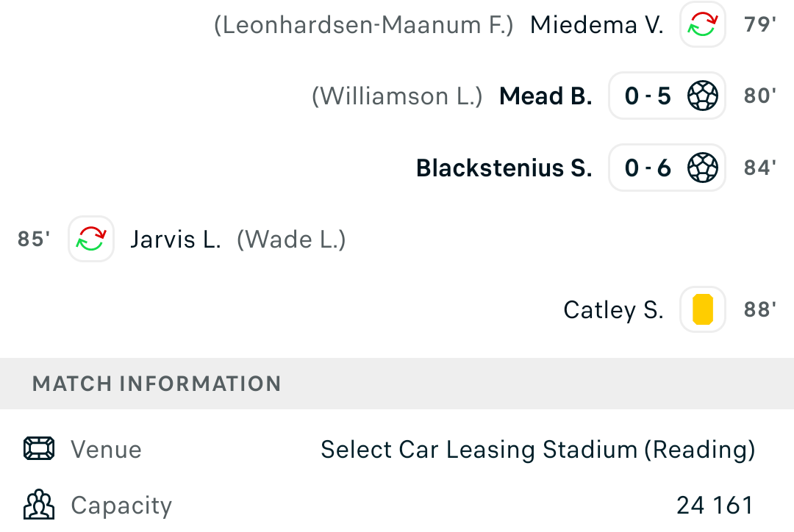Click the 0 - 6 score badge
Viewport: 794px width, 532px height.
(667, 168)
